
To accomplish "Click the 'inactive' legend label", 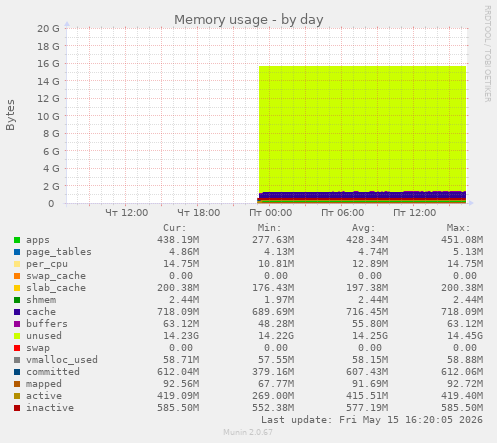I will pos(50,408).
